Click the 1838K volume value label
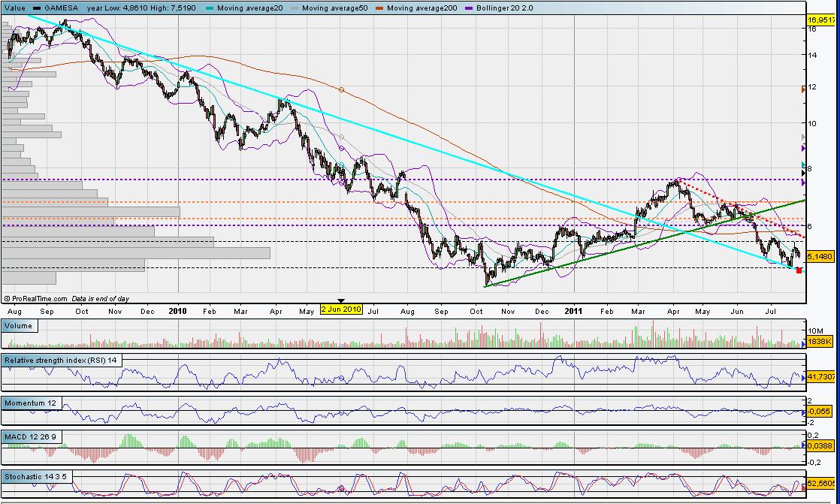The image size is (840, 504). click(x=819, y=342)
